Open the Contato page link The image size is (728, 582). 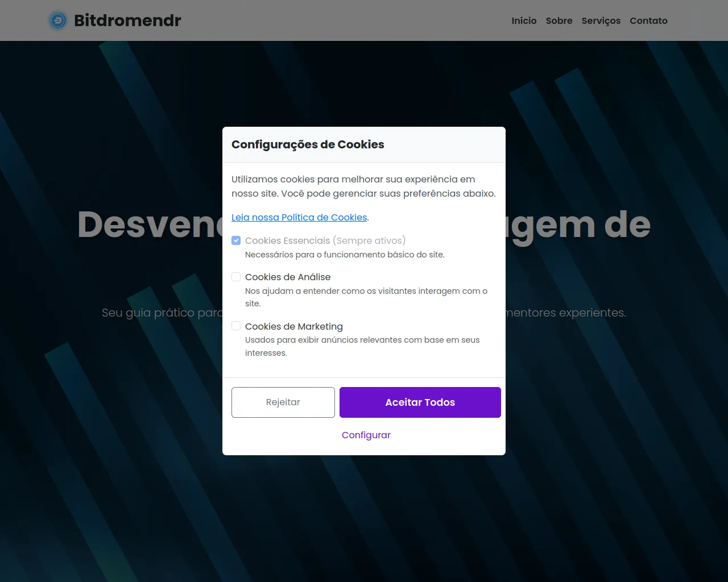point(648,20)
